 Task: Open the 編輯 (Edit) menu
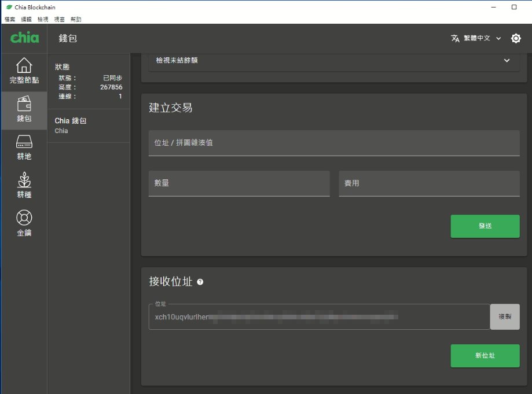point(26,19)
